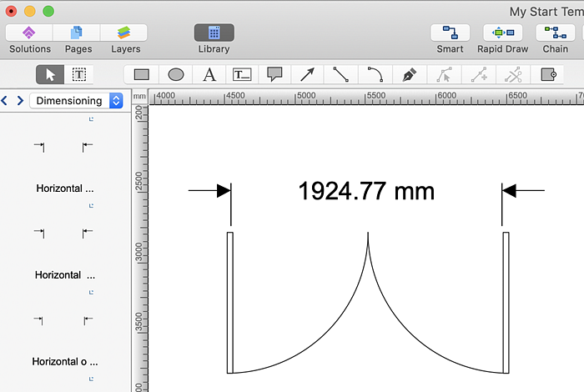This screenshot has width=584, height=392.
Task: Select the Rectangle shape tool
Action: pos(142,75)
